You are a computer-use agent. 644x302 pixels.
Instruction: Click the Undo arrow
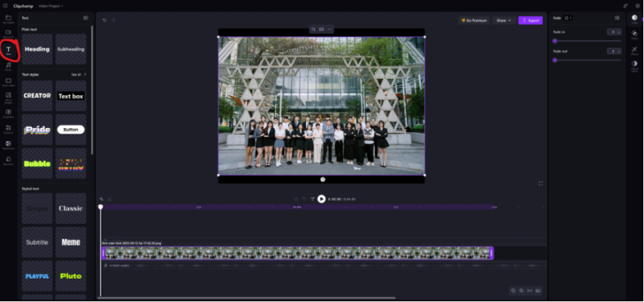coord(105,20)
